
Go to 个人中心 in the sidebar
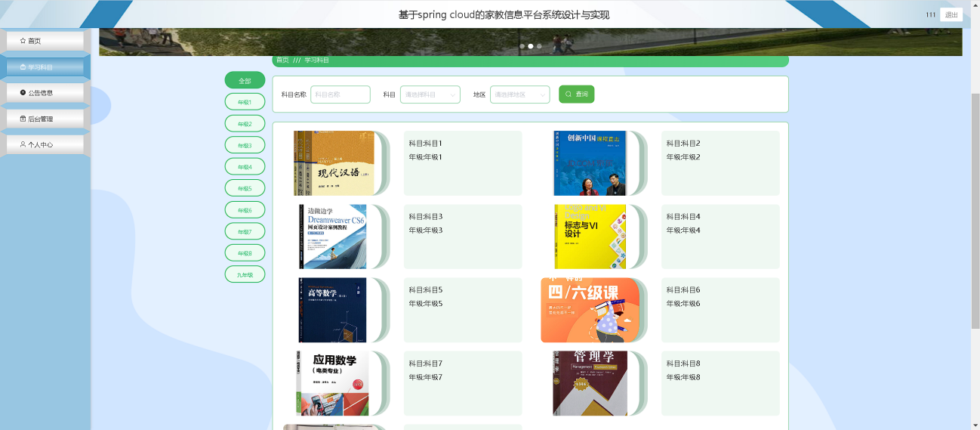pos(45,144)
